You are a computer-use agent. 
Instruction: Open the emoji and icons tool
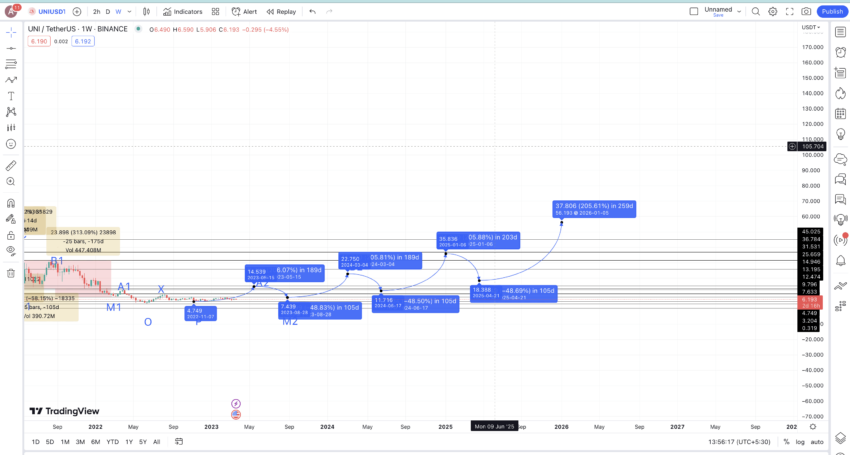pyautogui.click(x=10, y=144)
